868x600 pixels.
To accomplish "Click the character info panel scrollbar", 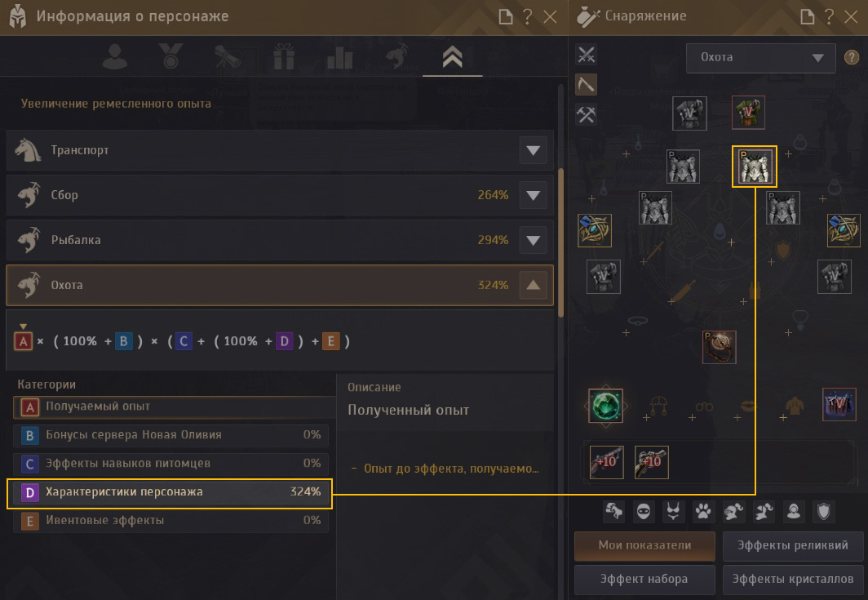I will 560,242.
